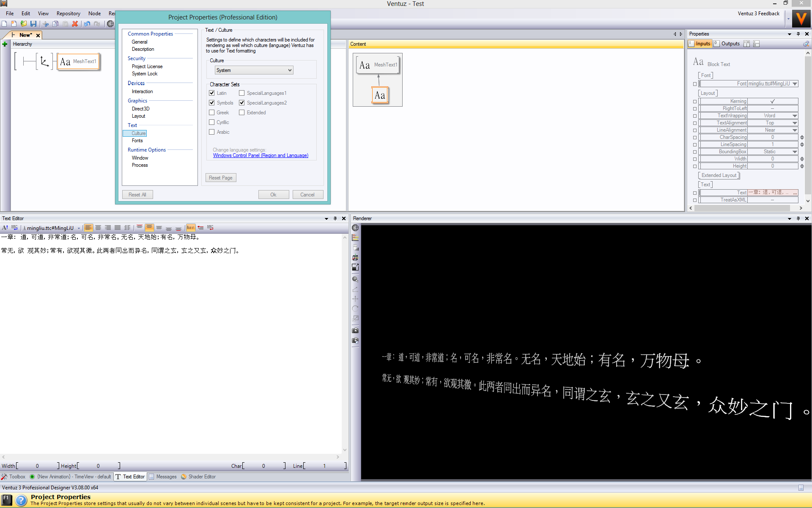
Task: Click the Reset Page button
Action: pos(220,178)
